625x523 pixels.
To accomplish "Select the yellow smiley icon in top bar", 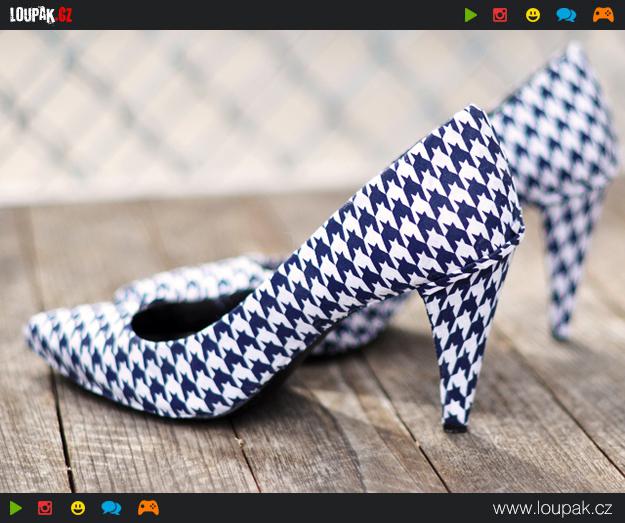I will coord(533,15).
